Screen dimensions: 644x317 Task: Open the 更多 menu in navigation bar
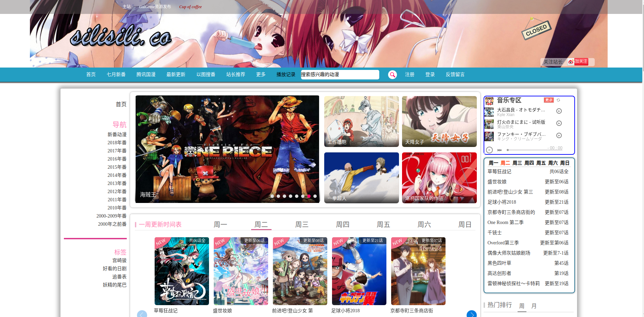[x=261, y=75]
